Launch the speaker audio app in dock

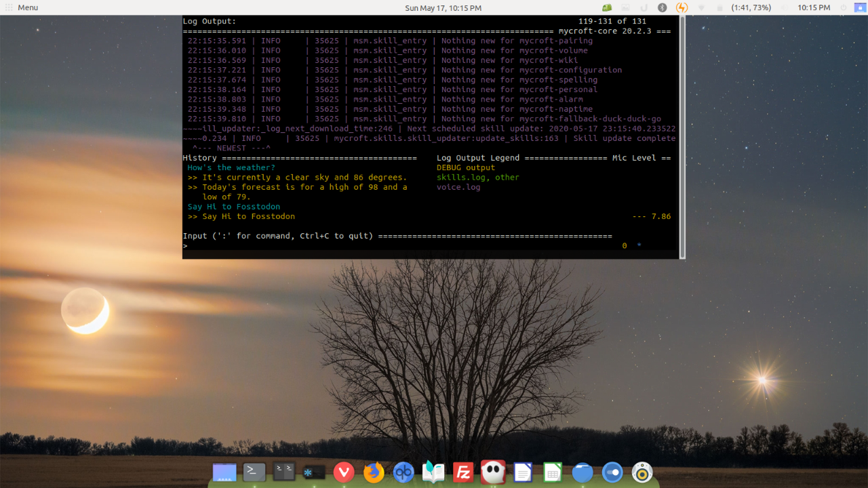[x=642, y=472]
